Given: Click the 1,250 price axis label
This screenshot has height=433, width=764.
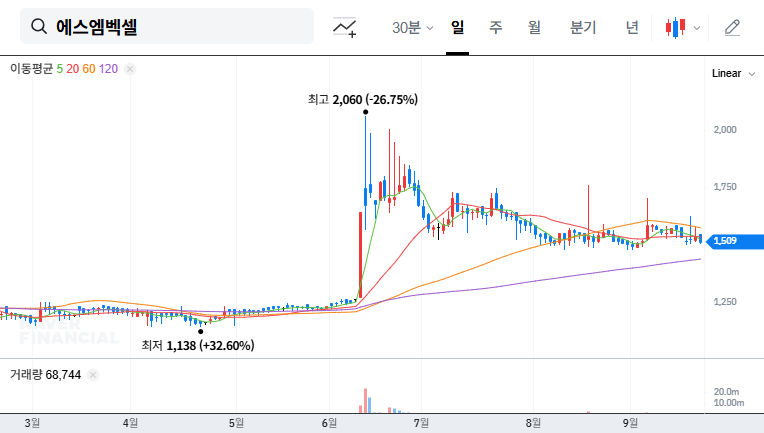Looking at the screenshot, I should pyautogui.click(x=725, y=302).
